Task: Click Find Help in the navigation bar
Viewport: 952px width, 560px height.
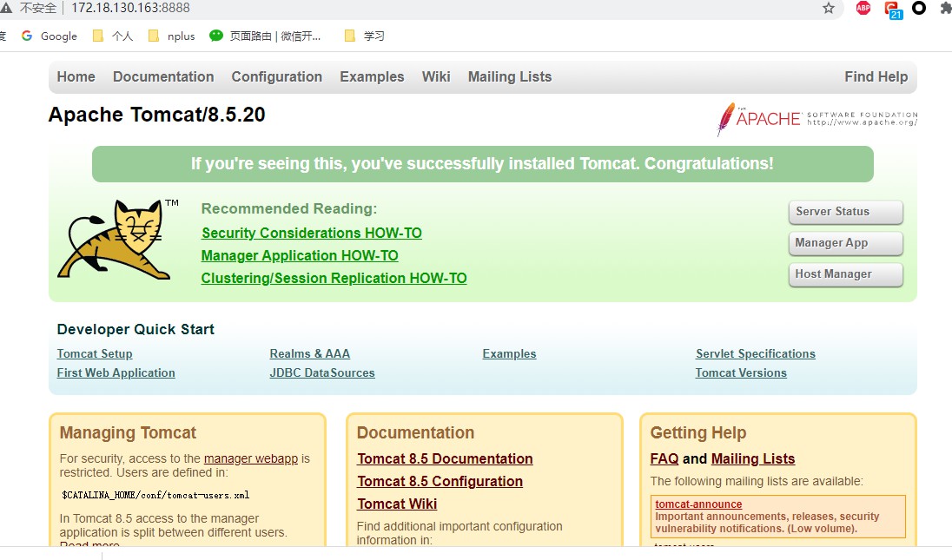Action: (876, 77)
